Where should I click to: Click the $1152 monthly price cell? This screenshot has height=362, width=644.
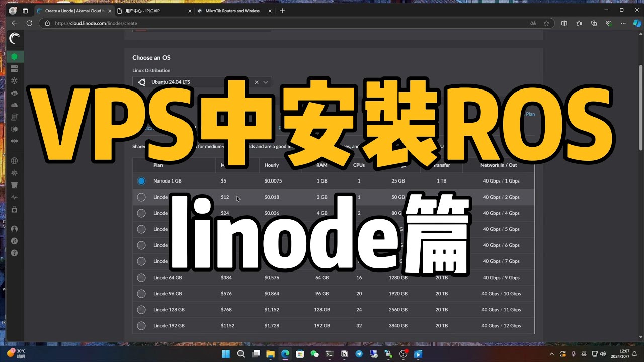tap(227, 326)
